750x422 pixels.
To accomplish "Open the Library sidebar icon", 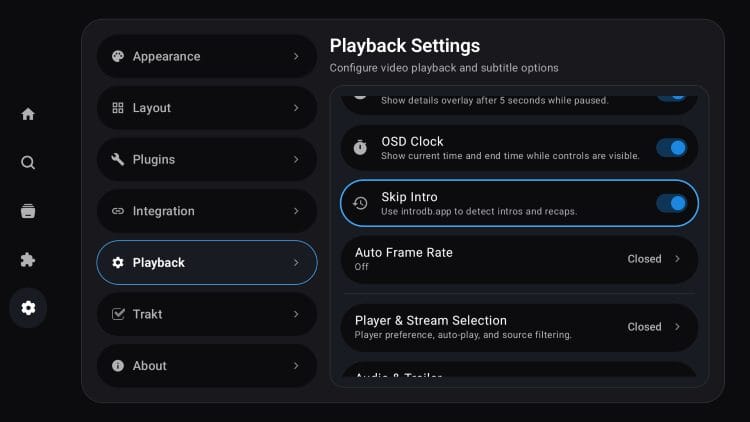I will pos(28,211).
